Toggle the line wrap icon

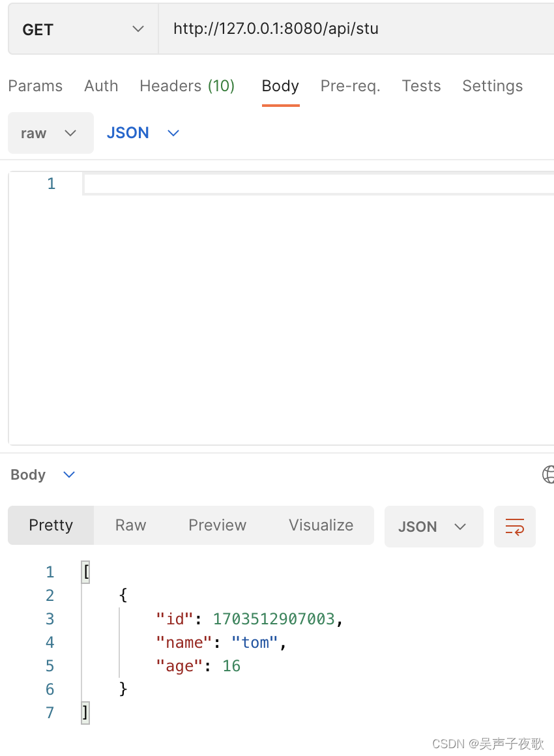pyautogui.click(x=514, y=527)
